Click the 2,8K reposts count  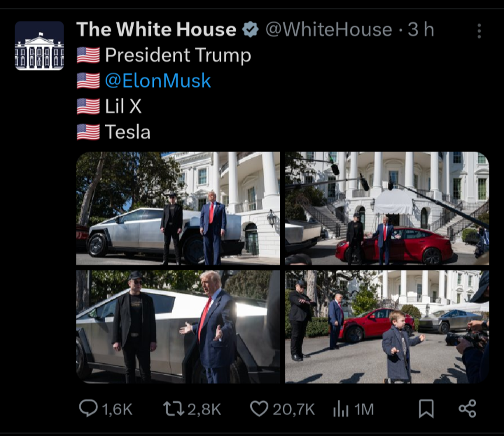pos(204,409)
